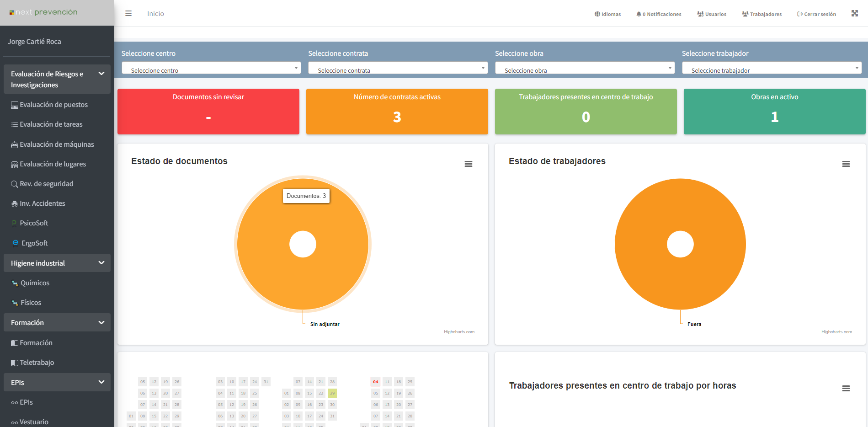Open Inv. Accidentes
Image resolution: width=868 pixels, height=427 pixels.
click(x=38, y=203)
